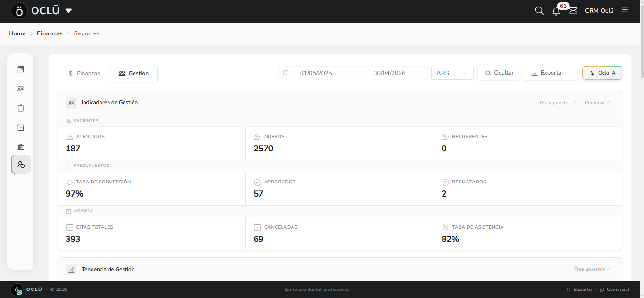The width and height of the screenshot is (644, 298).
Task: Click the AGENDA section label
Action: coord(84,211)
